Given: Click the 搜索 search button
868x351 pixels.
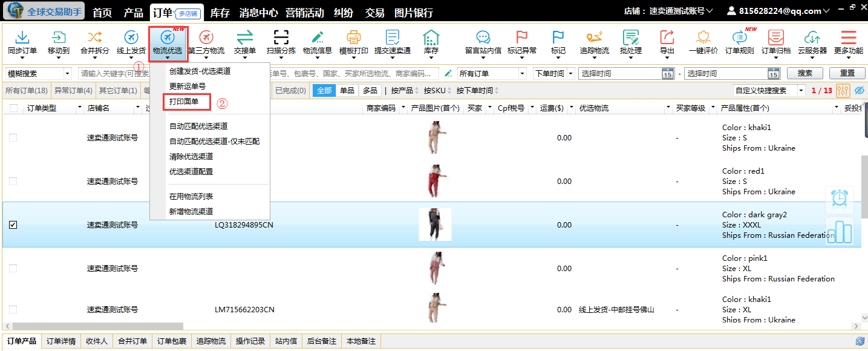Looking at the screenshot, I should pyautogui.click(x=805, y=73).
